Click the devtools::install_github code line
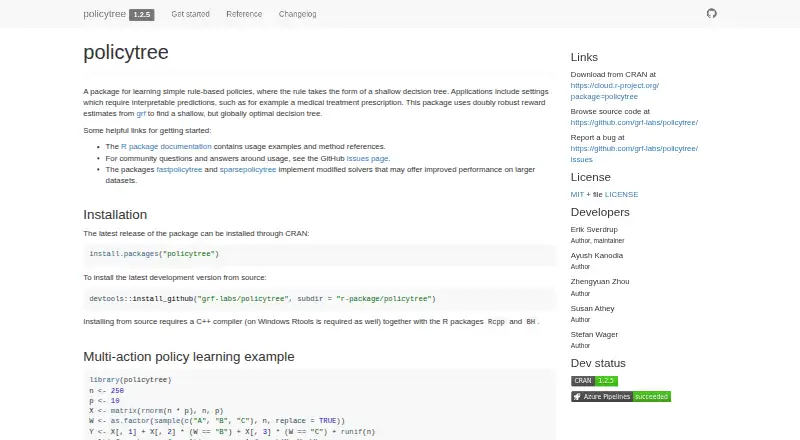Screen dimensions: 800x440 [262, 299]
